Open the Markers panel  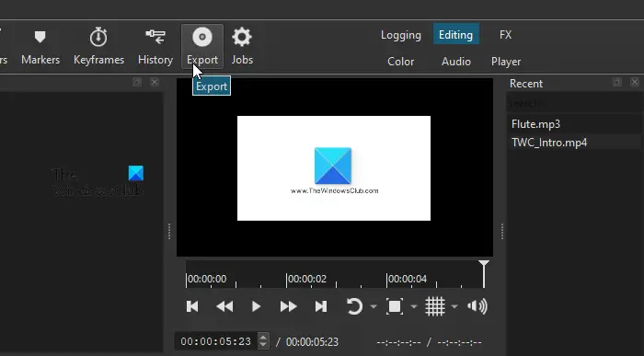click(x=40, y=46)
